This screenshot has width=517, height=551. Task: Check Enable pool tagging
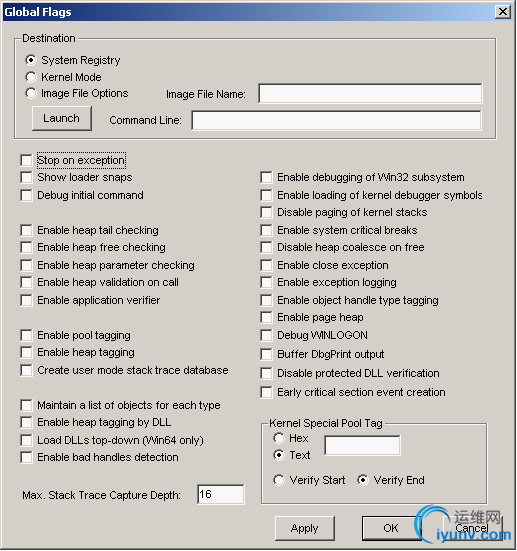26,335
